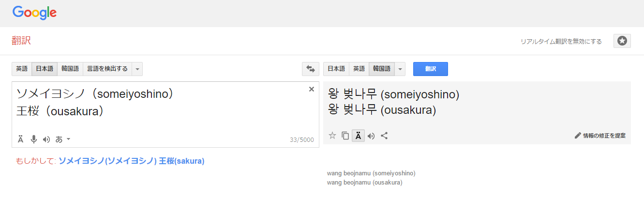Toggle source text phonetic reading icon
The height and width of the screenshot is (201, 644).
[x=21, y=139]
